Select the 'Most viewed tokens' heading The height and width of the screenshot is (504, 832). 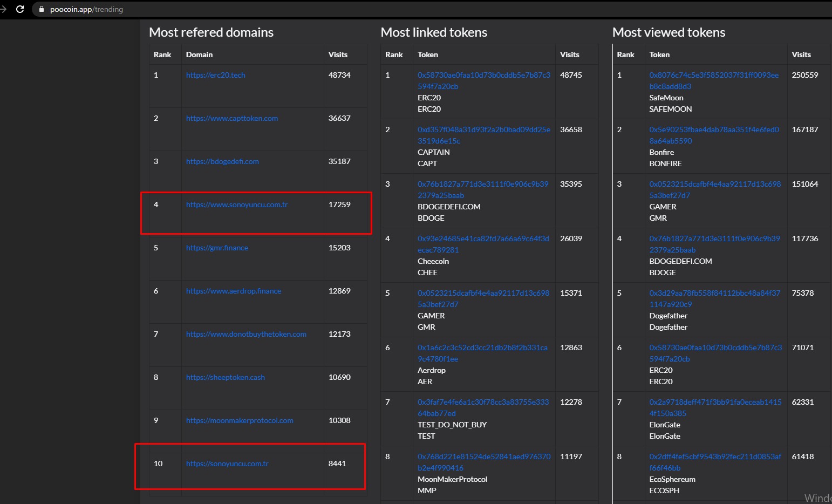(669, 32)
